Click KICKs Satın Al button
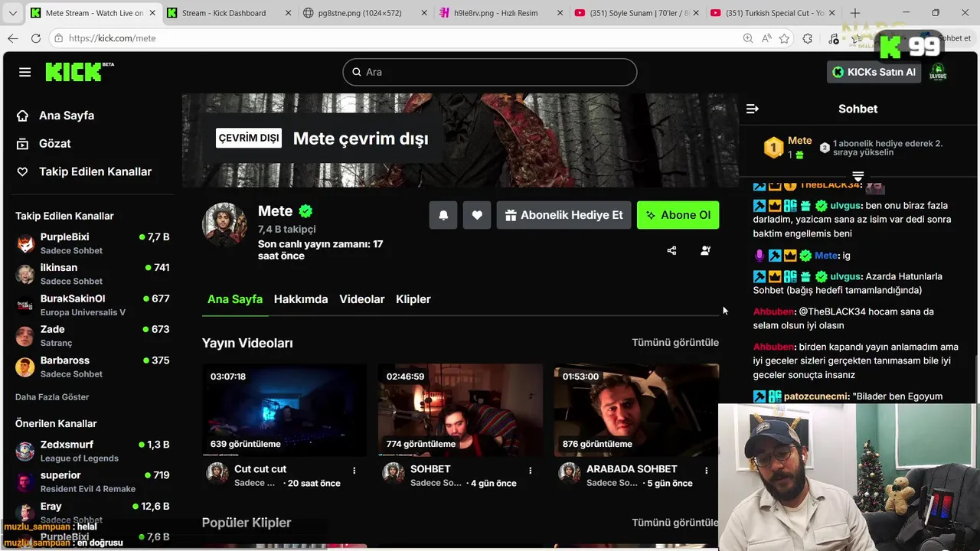 click(874, 72)
